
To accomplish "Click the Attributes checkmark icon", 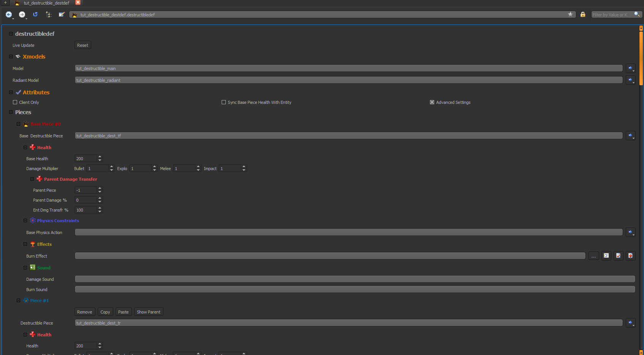I will click(x=18, y=92).
